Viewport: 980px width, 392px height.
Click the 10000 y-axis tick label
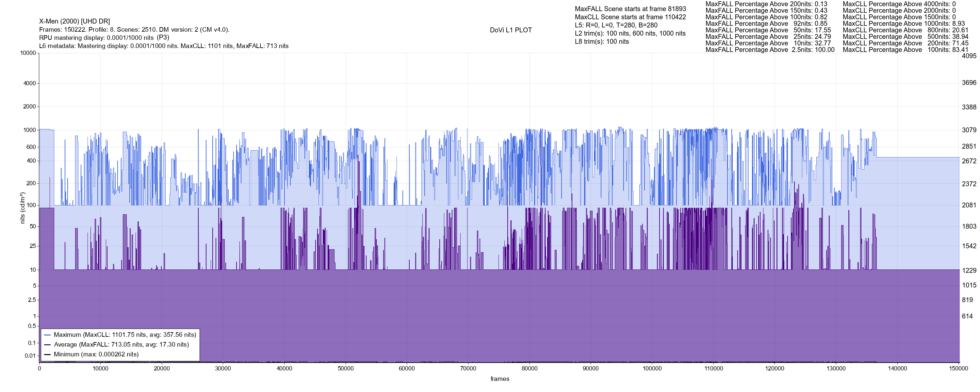(28, 53)
